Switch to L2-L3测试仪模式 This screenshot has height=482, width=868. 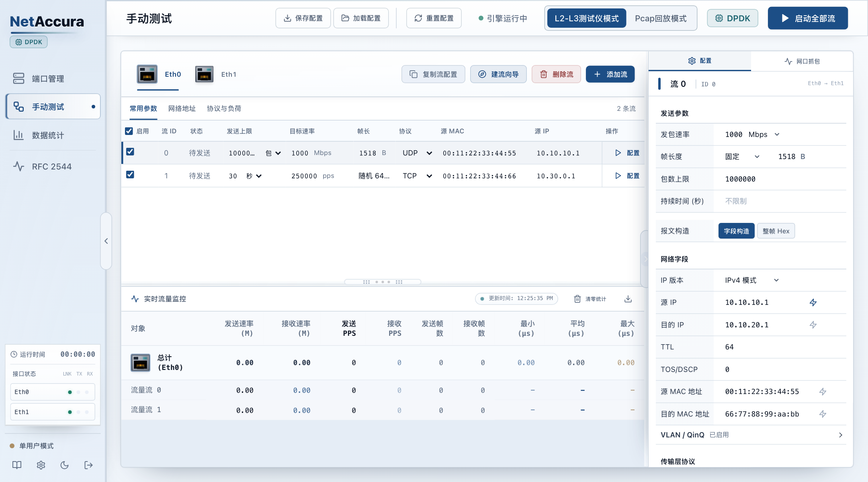[x=587, y=18]
